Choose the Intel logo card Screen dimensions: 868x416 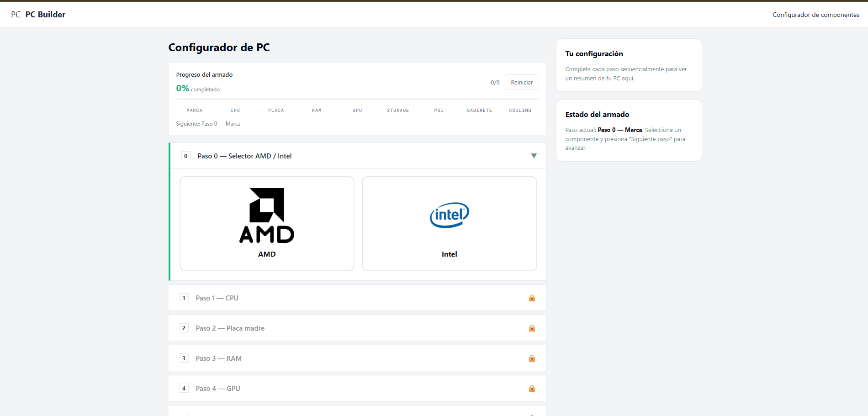449,224
